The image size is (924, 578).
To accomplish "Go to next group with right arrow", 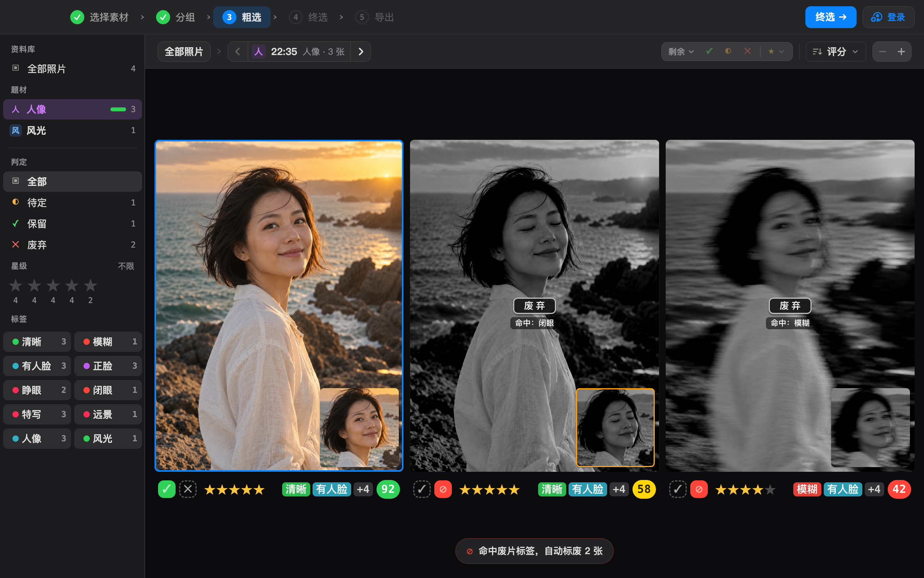I will (361, 52).
